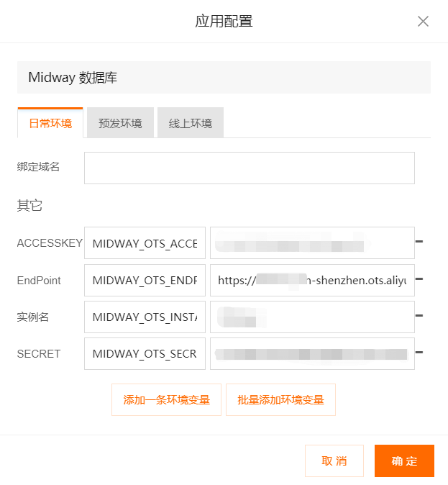Viewport: 448px width, 485px height.
Task: Close the 应用配置 dialog with X
Action: tap(423, 21)
